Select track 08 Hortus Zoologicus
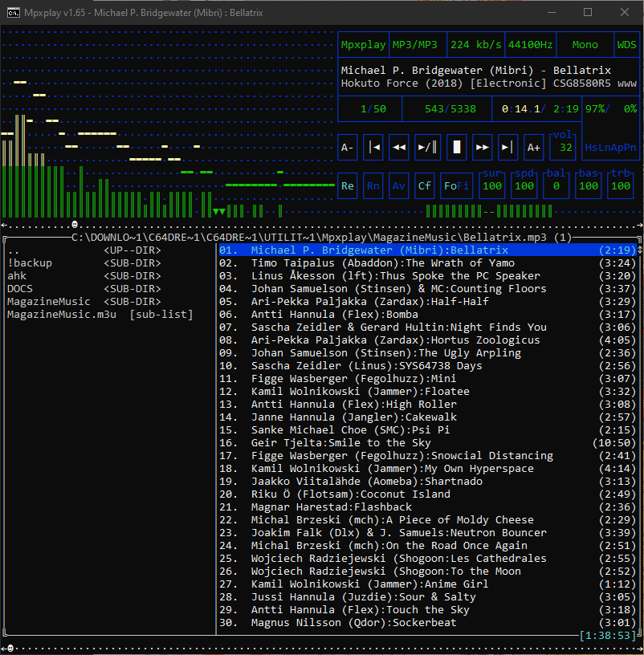644x655 pixels. coord(427,340)
